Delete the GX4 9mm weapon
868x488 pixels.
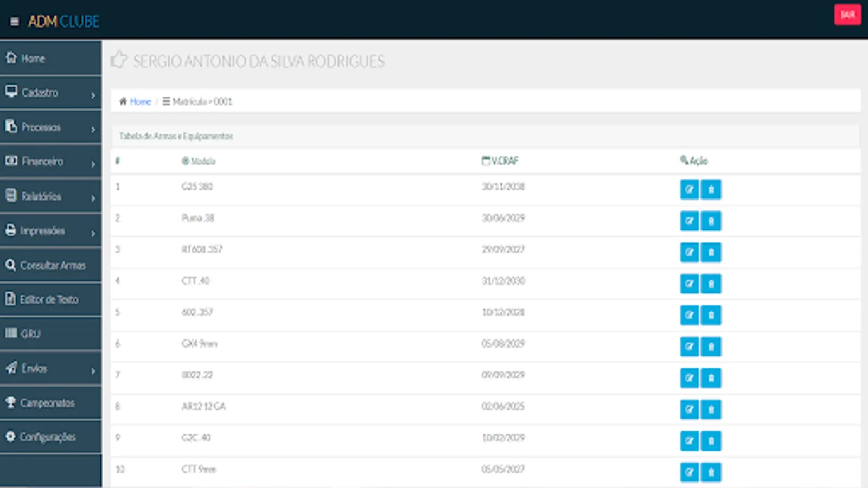(x=711, y=347)
